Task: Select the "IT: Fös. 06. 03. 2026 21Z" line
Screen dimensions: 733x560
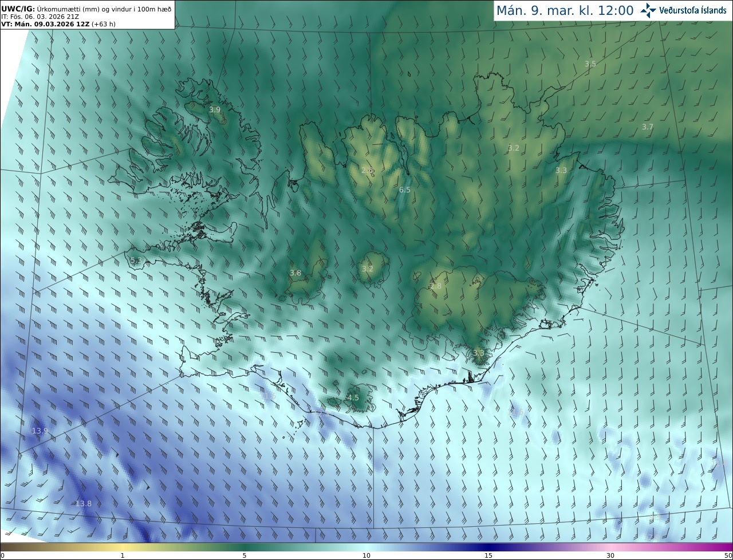Action: click(40, 17)
